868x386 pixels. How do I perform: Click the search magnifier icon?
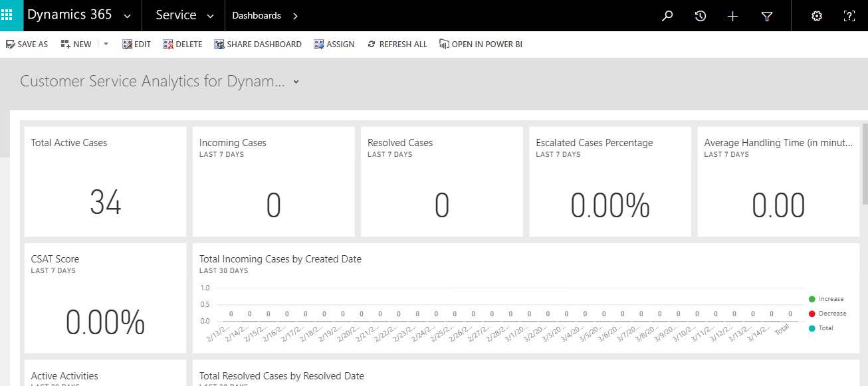(667, 16)
